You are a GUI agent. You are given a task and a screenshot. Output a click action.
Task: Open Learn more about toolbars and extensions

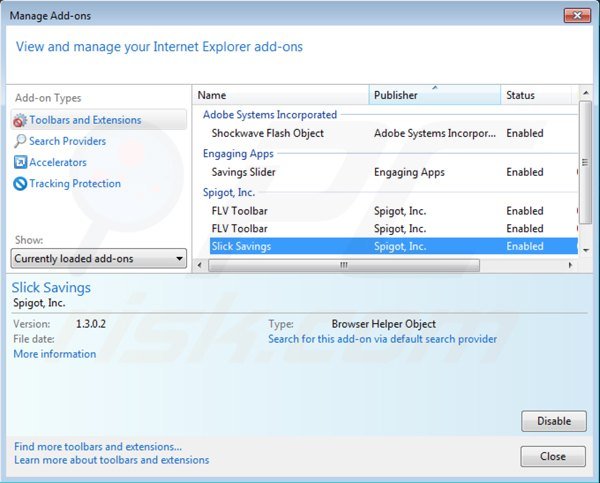coord(112,460)
